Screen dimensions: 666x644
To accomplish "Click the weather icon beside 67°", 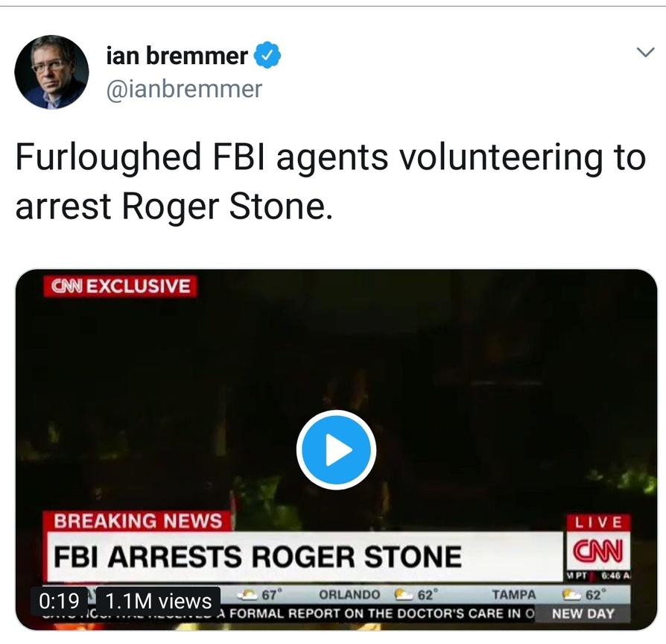I will tap(247, 595).
